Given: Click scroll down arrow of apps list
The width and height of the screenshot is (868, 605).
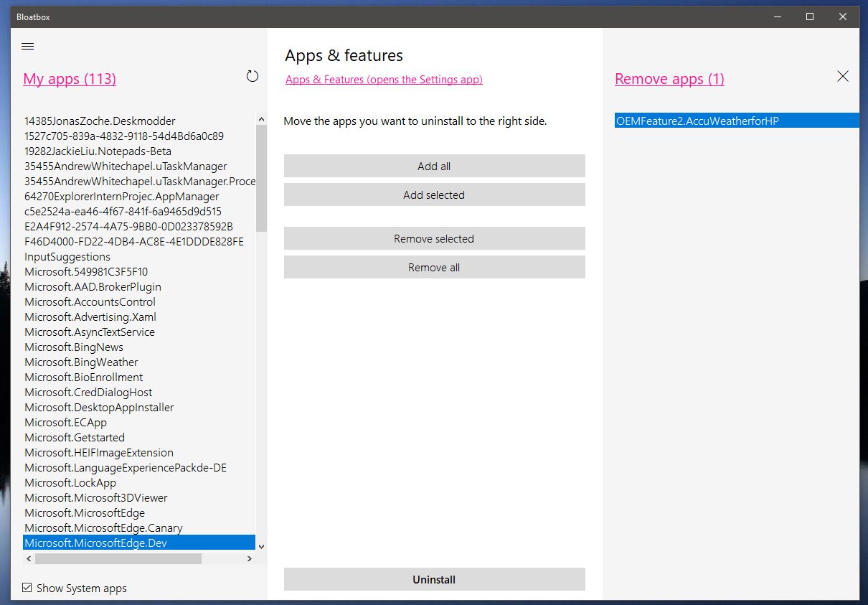Looking at the screenshot, I should click(261, 546).
